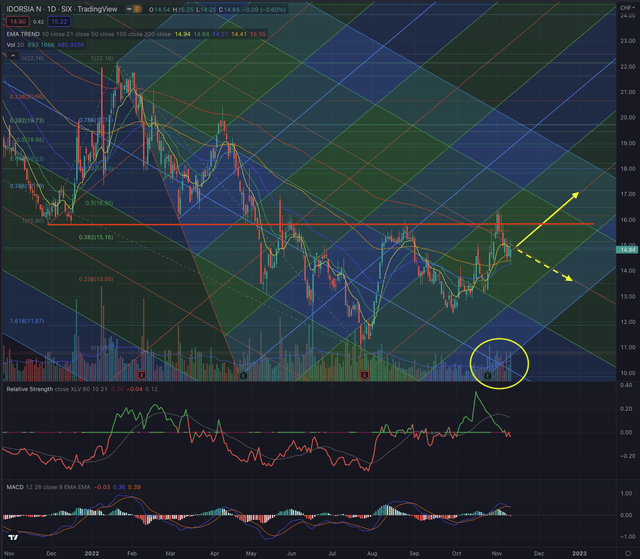Click the Fibonacci label 0.382(15.16)
Viewport: 640px width, 559px height.
pos(96,237)
